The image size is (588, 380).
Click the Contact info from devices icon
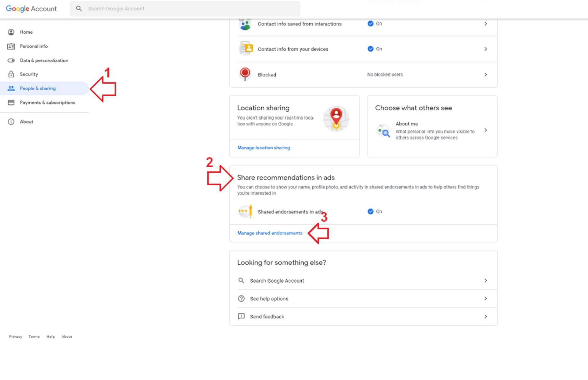click(246, 49)
